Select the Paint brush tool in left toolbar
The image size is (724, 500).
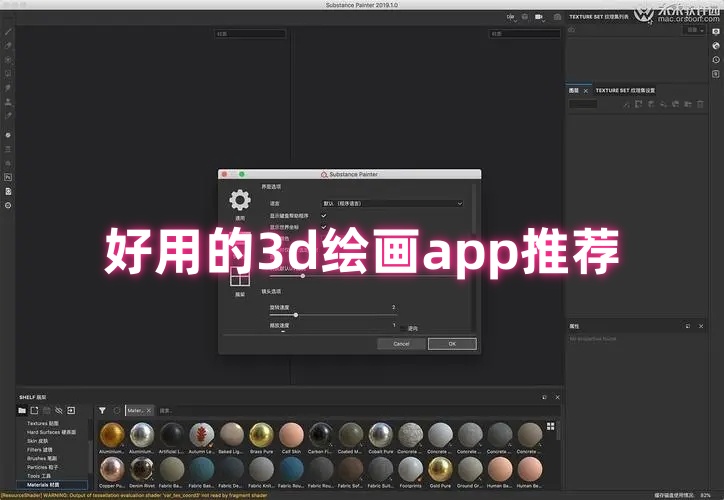coord(8,31)
